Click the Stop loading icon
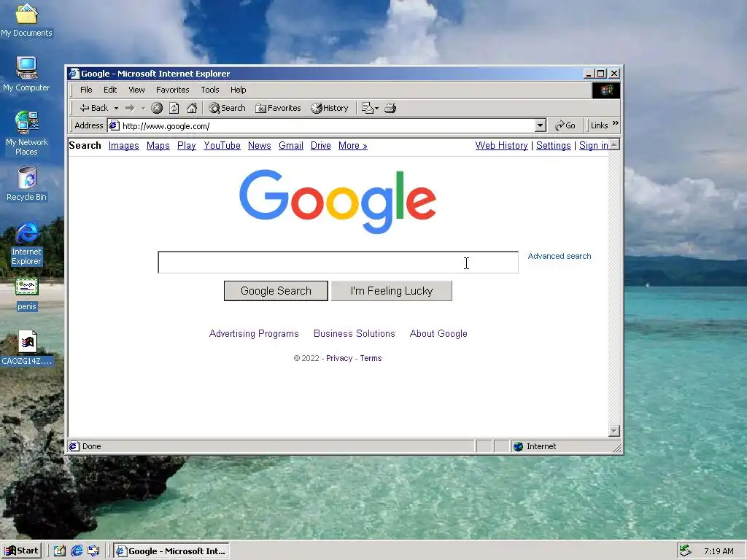The image size is (747, 560). [x=157, y=108]
